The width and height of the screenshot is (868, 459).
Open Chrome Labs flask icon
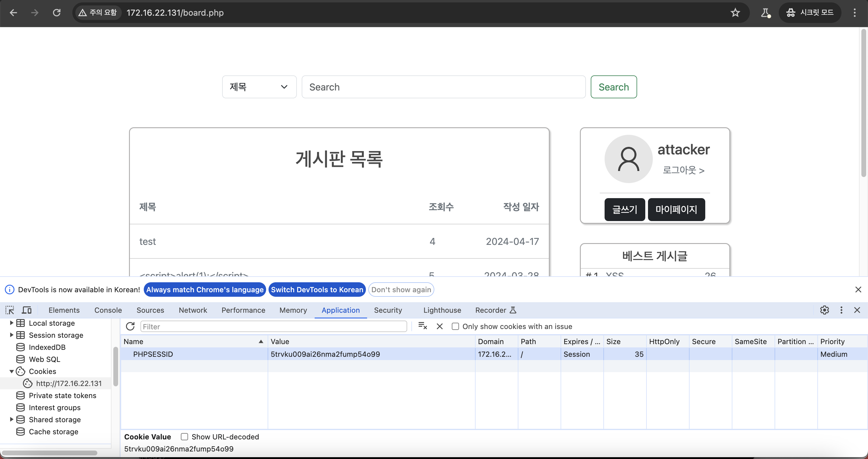click(x=766, y=13)
